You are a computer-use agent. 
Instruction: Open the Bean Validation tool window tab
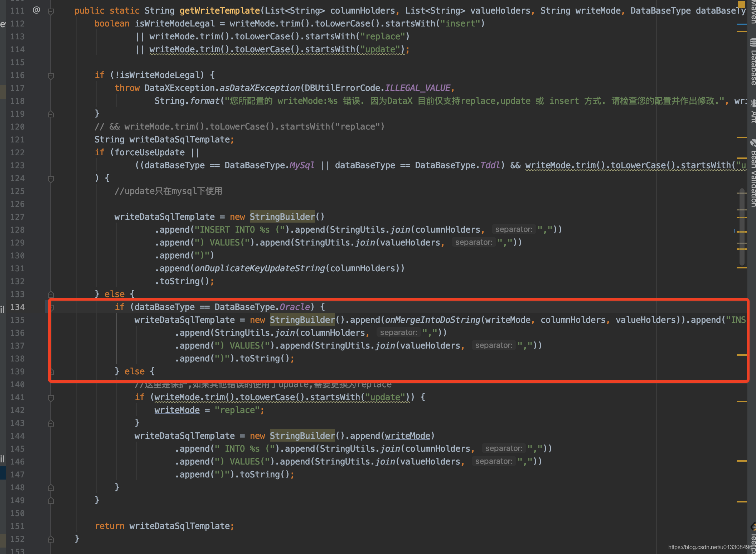coord(753,172)
